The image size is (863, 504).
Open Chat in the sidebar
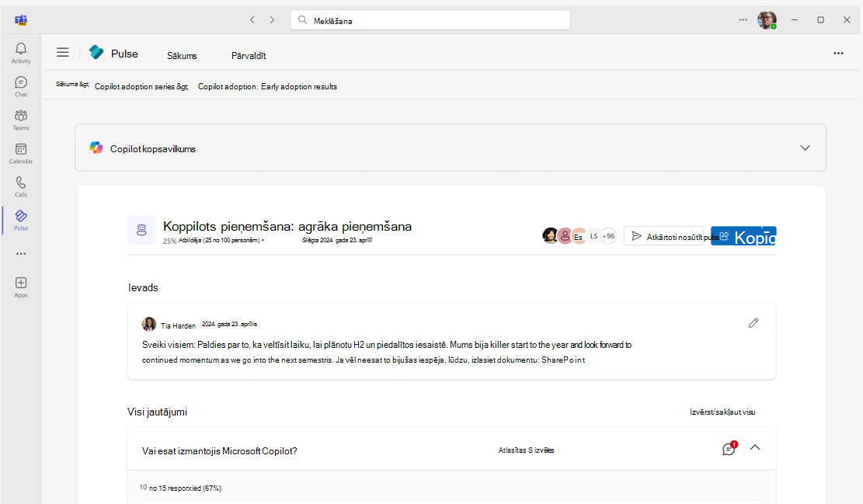pos(21,86)
